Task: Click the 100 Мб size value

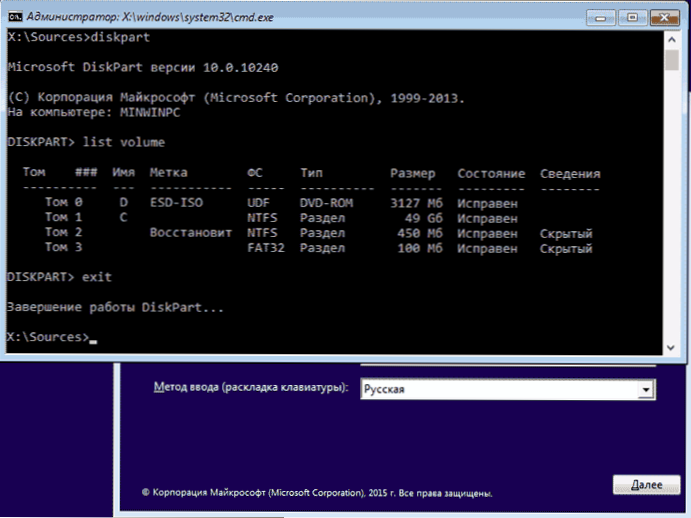Action: [420, 248]
